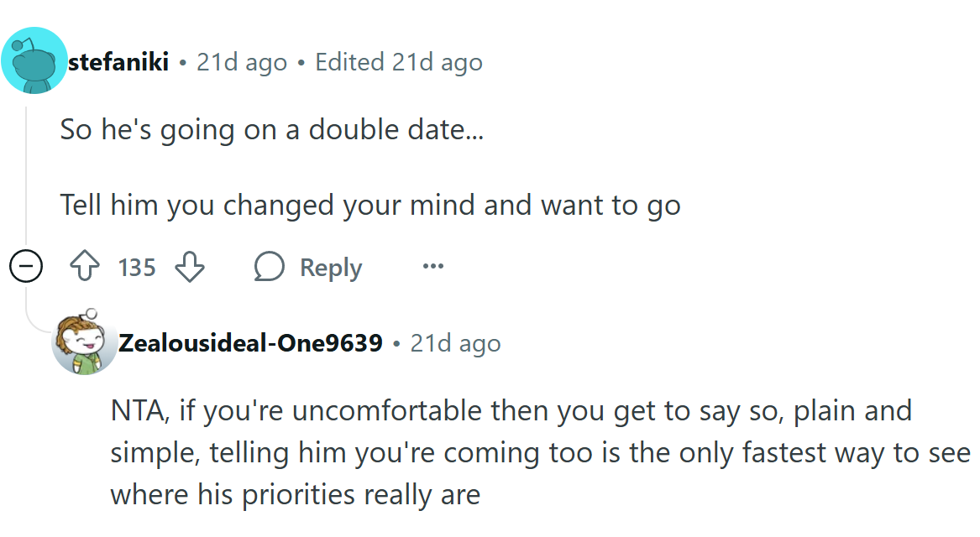Click the vote count showing 135
This screenshot has height=537, width=980.
point(136,266)
